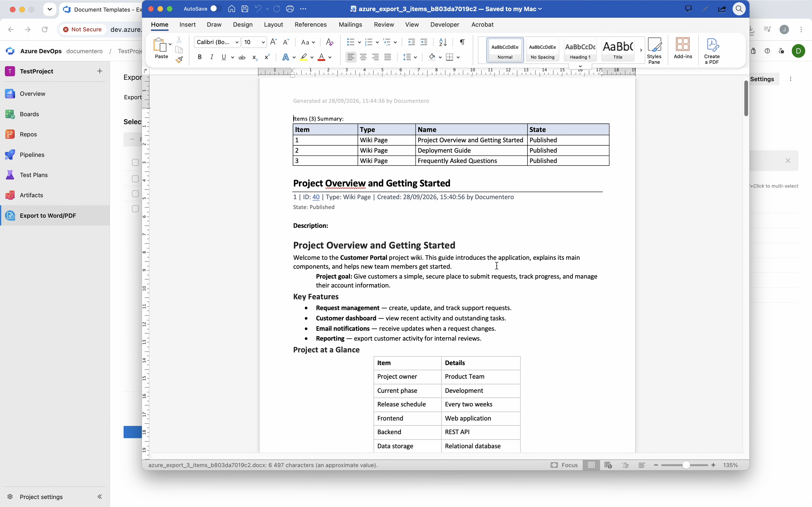Image resolution: width=812 pixels, height=507 pixels.
Task: Open Word search magnifier in title bar
Action: pyautogui.click(x=739, y=9)
